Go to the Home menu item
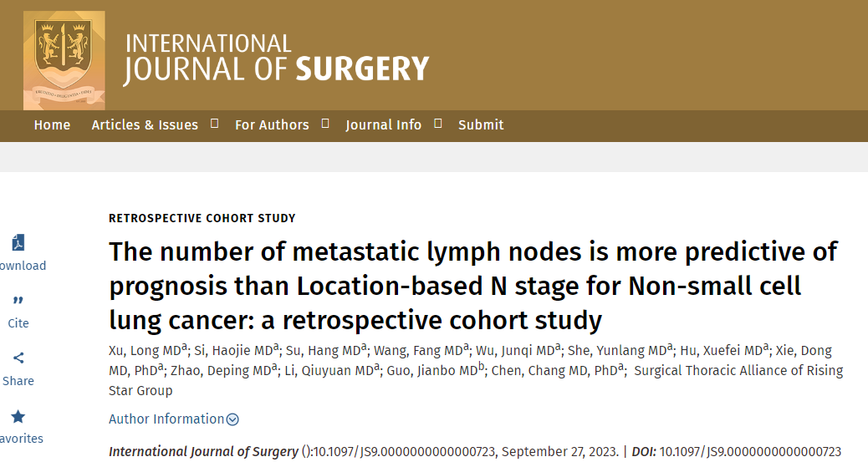The width and height of the screenshot is (868, 462). pyautogui.click(x=52, y=125)
